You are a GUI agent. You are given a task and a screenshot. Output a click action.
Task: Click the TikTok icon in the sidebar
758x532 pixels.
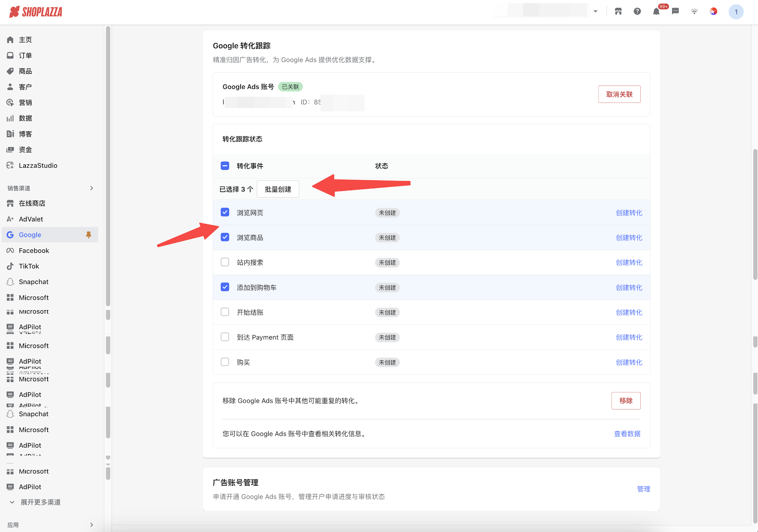[10, 266]
